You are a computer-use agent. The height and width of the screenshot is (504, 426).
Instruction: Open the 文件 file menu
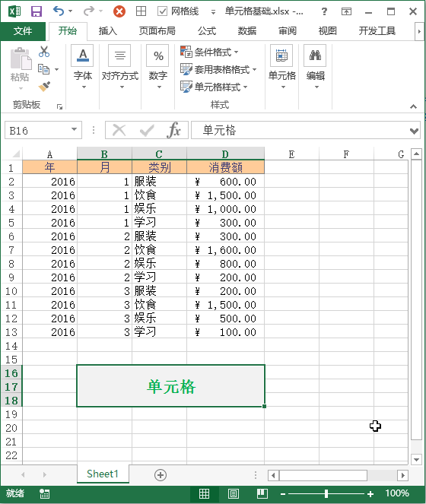coord(23,31)
